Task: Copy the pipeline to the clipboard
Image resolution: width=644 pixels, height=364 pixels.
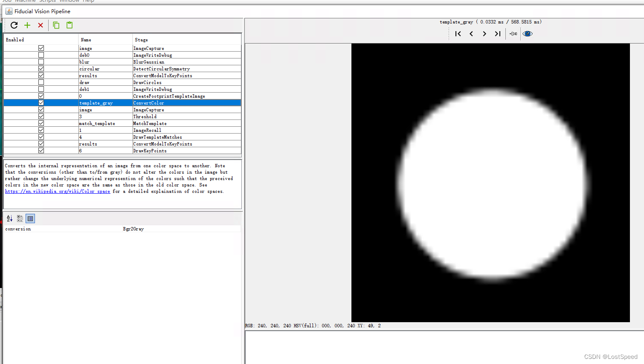Action: pos(56,25)
